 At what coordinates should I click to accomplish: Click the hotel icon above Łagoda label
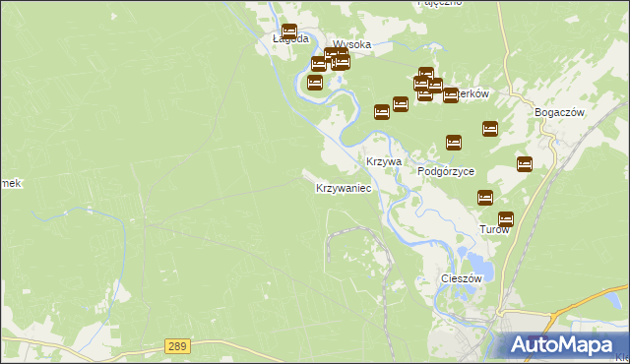pos(289,31)
